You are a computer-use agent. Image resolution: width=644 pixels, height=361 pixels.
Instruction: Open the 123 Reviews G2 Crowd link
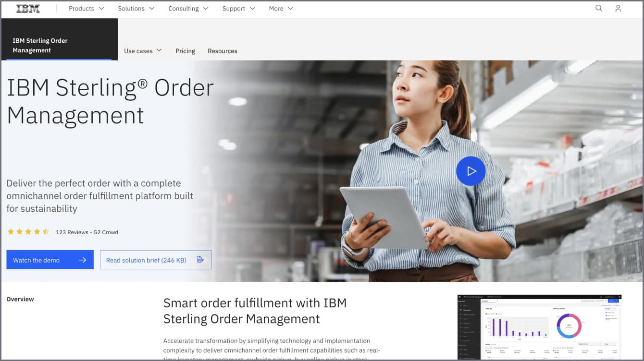click(x=87, y=232)
